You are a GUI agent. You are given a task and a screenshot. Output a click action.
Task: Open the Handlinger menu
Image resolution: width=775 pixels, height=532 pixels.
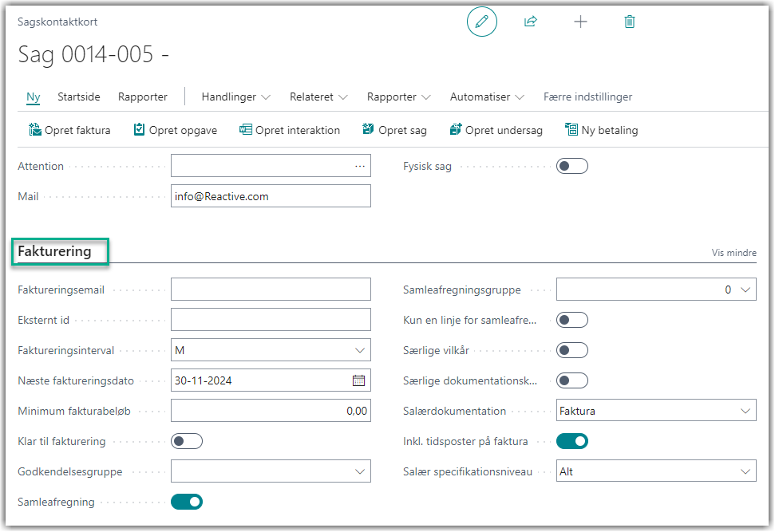(235, 97)
